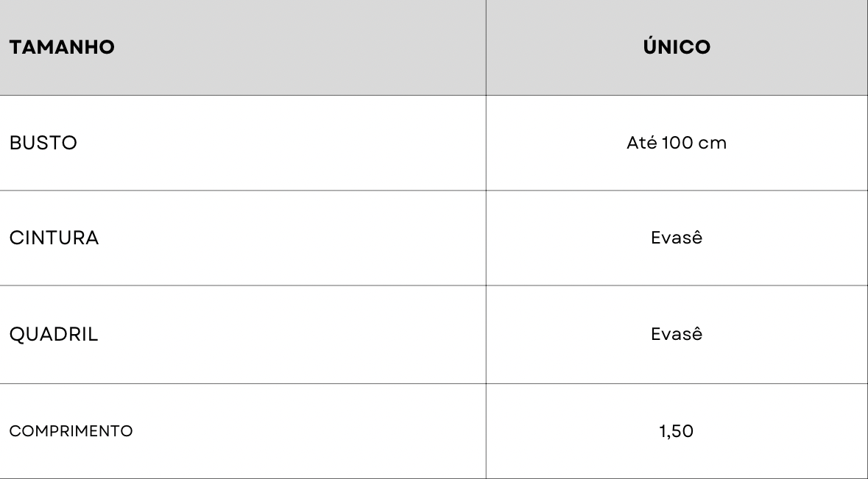Select the 'Até 100 cm' bust value
This screenshot has width=868, height=479.
(677, 143)
